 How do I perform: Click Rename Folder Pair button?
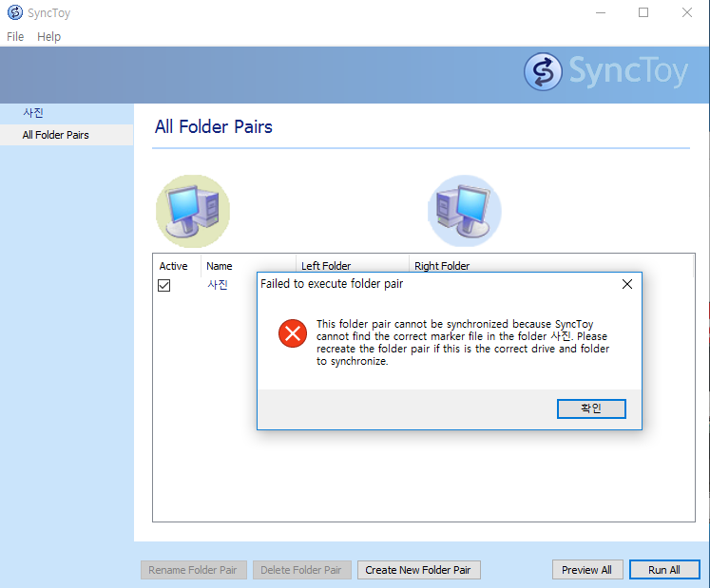[x=193, y=570]
